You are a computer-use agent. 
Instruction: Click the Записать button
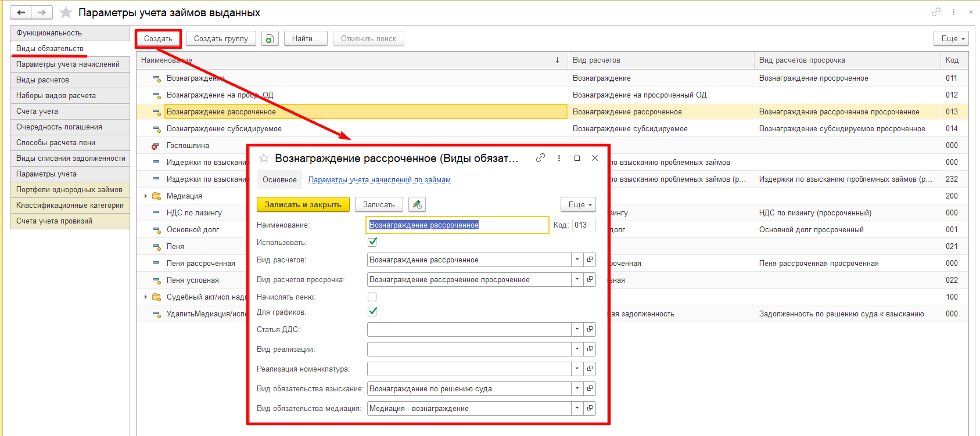click(379, 204)
